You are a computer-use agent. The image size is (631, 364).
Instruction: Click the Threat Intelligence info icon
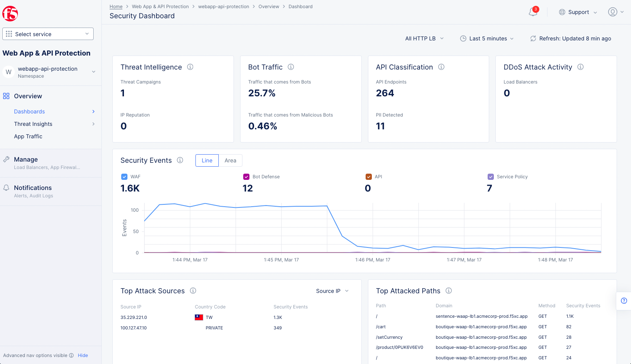tap(190, 67)
